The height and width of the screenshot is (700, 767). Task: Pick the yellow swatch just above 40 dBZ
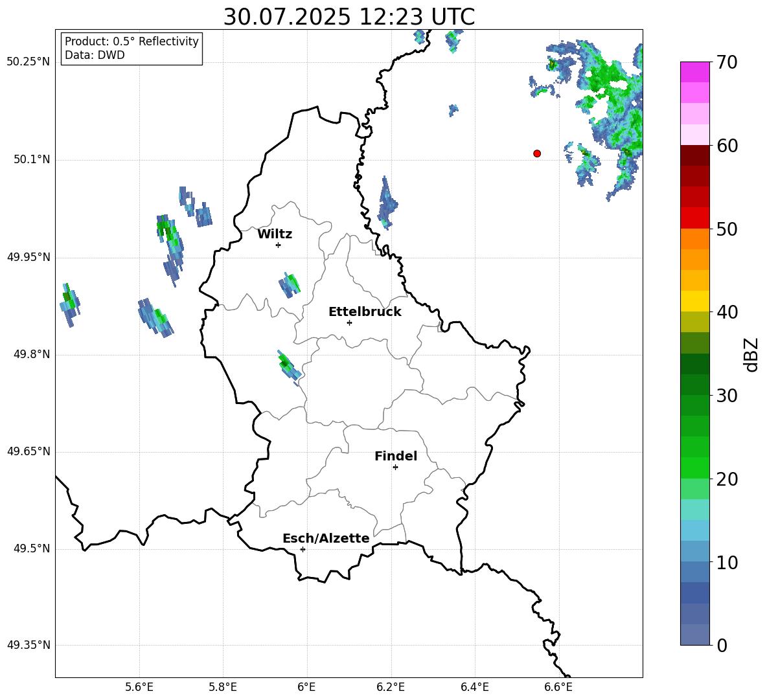[x=695, y=301]
